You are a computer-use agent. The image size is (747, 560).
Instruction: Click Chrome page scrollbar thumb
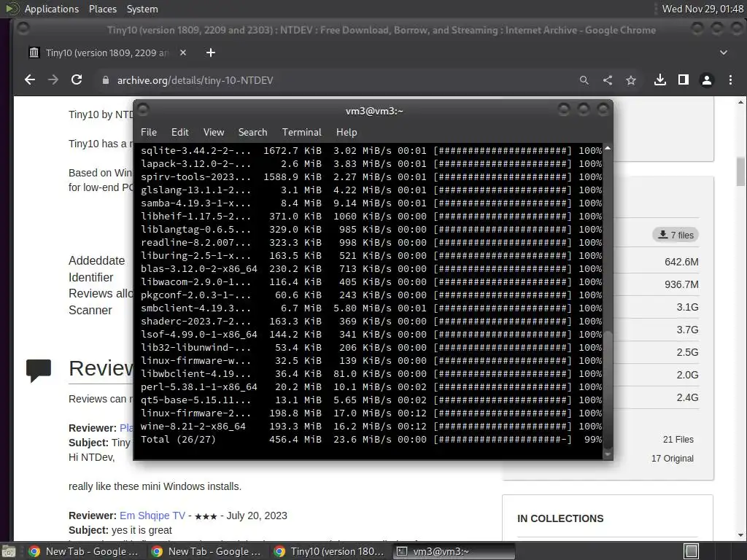point(741,172)
